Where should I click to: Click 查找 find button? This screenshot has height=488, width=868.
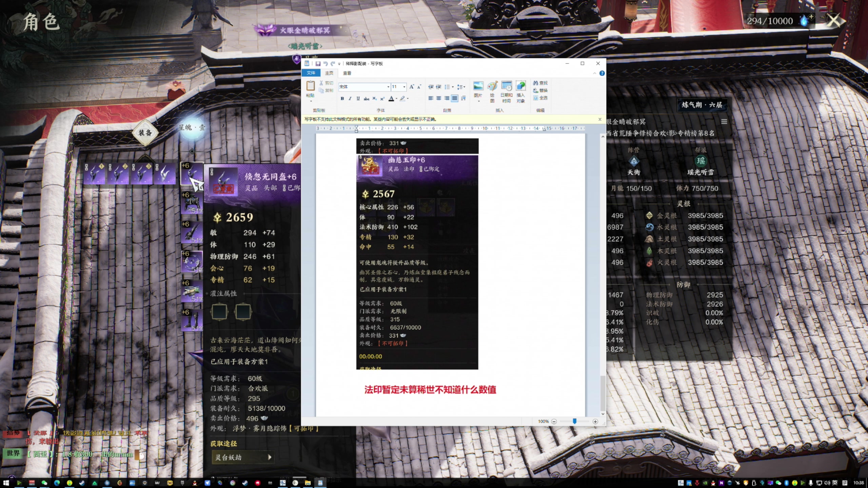point(540,83)
